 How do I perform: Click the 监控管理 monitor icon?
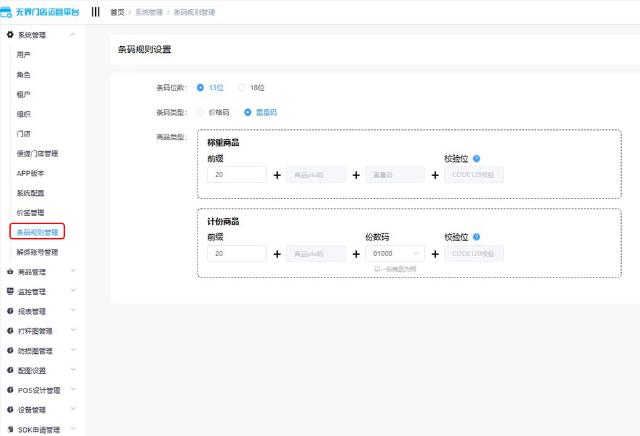click(x=10, y=291)
